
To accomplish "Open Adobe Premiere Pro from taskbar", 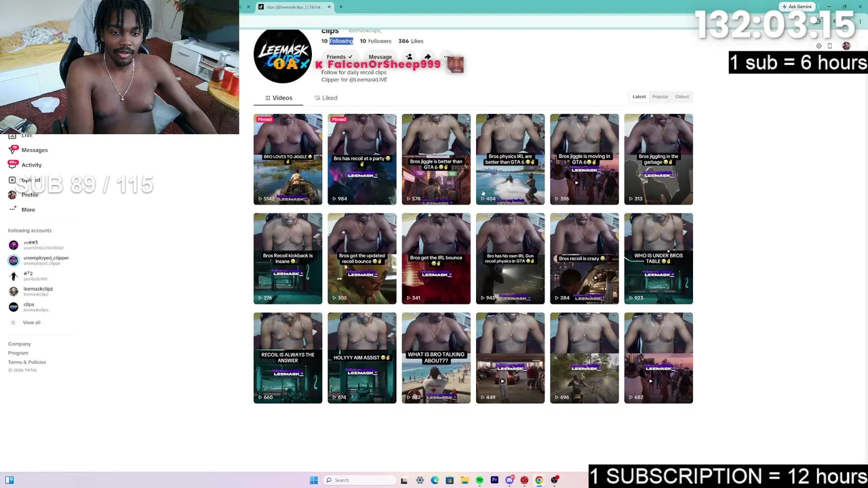I will pos(494,480).
